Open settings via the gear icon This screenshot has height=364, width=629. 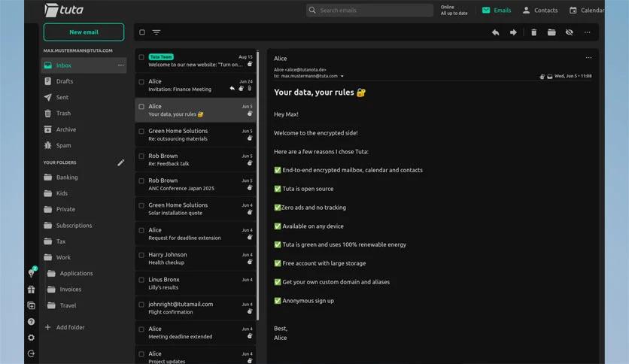click(32, 338)
